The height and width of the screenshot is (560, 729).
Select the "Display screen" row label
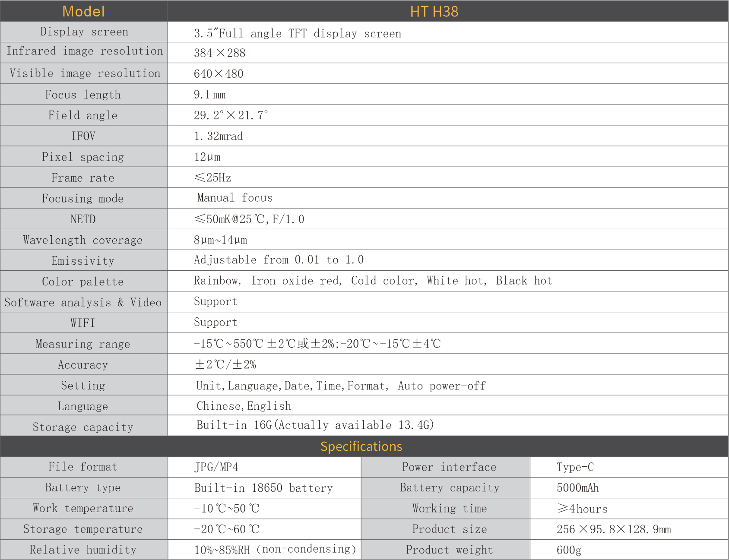(x=84, y=32)
